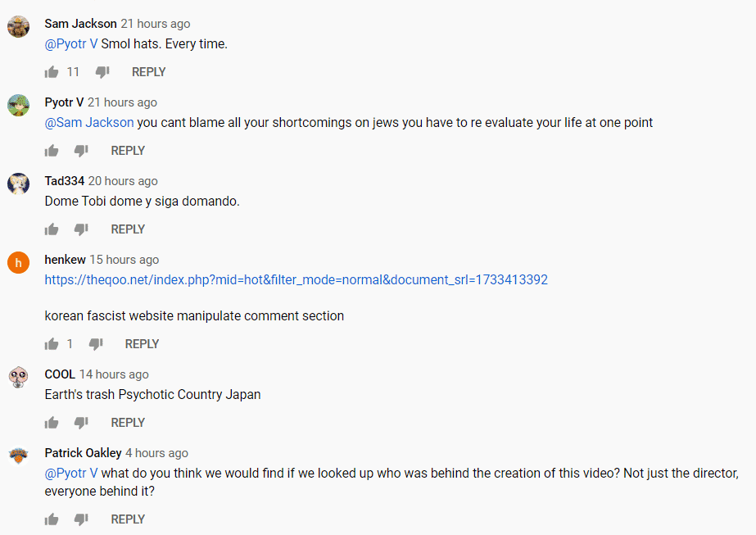756x535 pixels.
Task: Thumbs up COOL's comment
Action: pyautogui.click(x=52, y=423)
